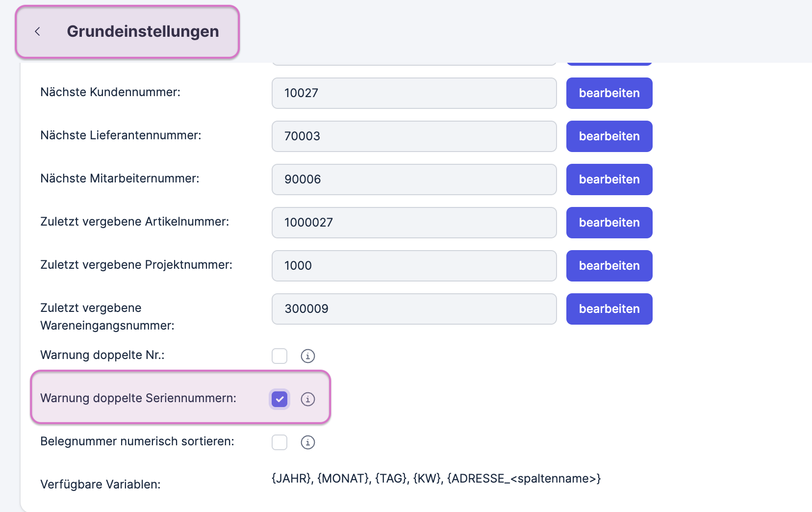Image resolution: width=812 pixels, height=512 pixels.
Task: Click the Wareneingangsnummer field showing 300009
Action: point(414,309)
